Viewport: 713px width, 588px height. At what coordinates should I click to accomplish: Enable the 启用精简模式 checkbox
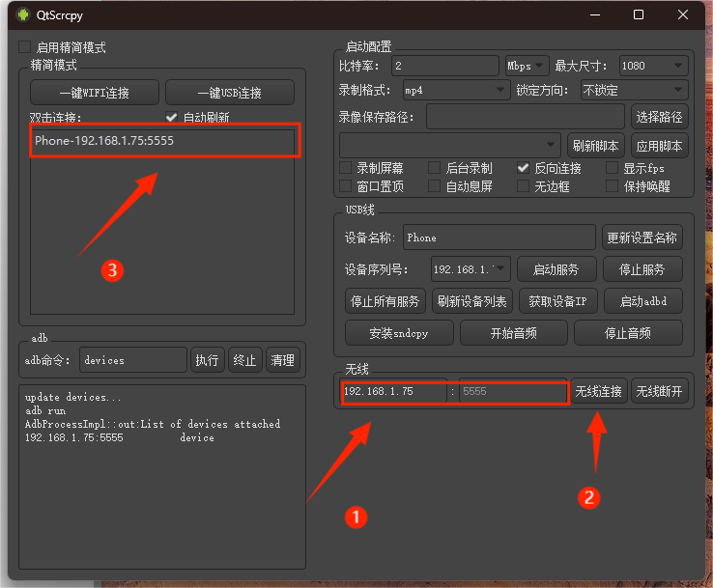[x=25, y=47]
